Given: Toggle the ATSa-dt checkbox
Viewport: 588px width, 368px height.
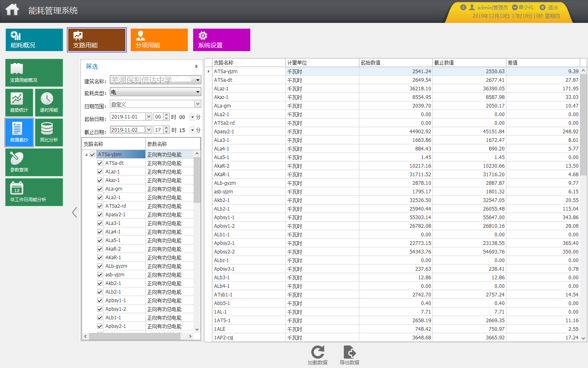Looking at the screenshot, I should click(x=100, y=163).
